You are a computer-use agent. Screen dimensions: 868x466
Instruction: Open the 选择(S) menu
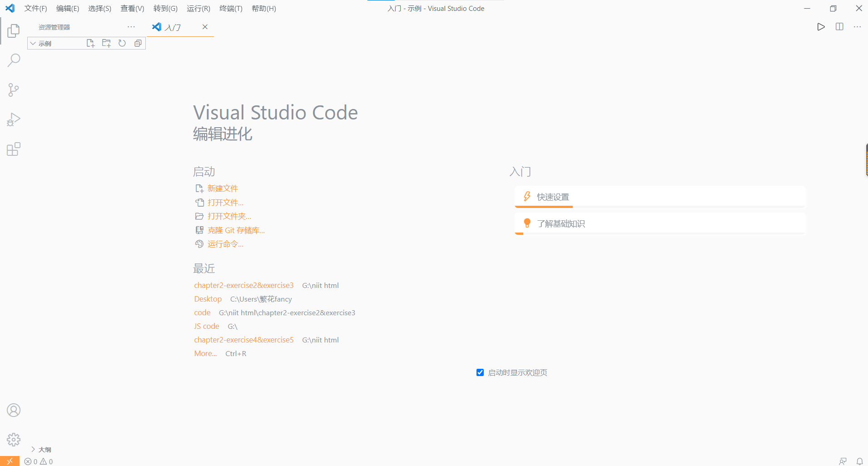(x=99, y=8)
